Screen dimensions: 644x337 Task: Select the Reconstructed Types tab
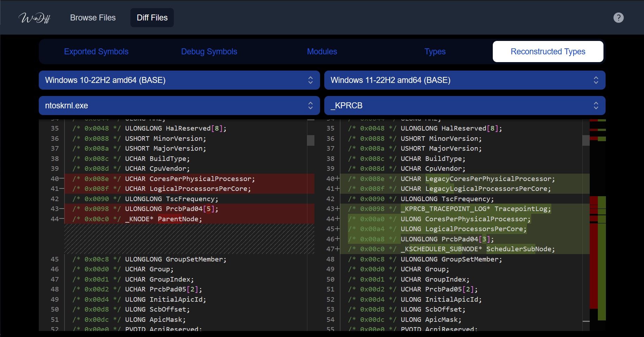(548, 52)
